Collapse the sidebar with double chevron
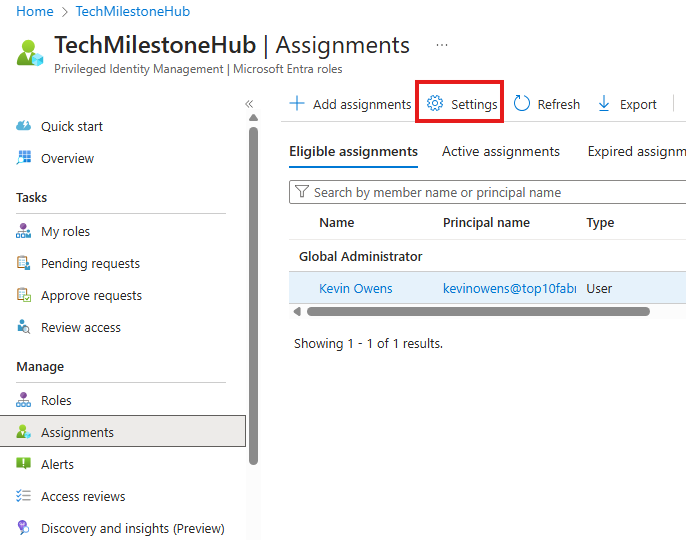 pos(249,104)
